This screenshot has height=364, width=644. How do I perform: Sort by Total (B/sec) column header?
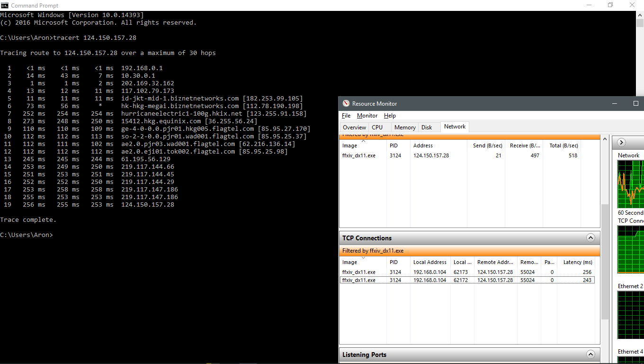pyautogui.click(x=562, y=146)
